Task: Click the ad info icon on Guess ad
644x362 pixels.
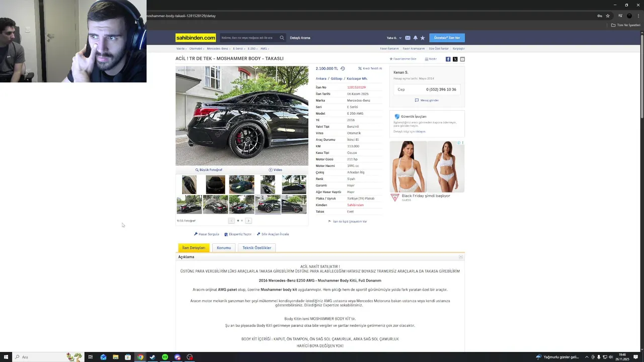Action: (459, 143)
